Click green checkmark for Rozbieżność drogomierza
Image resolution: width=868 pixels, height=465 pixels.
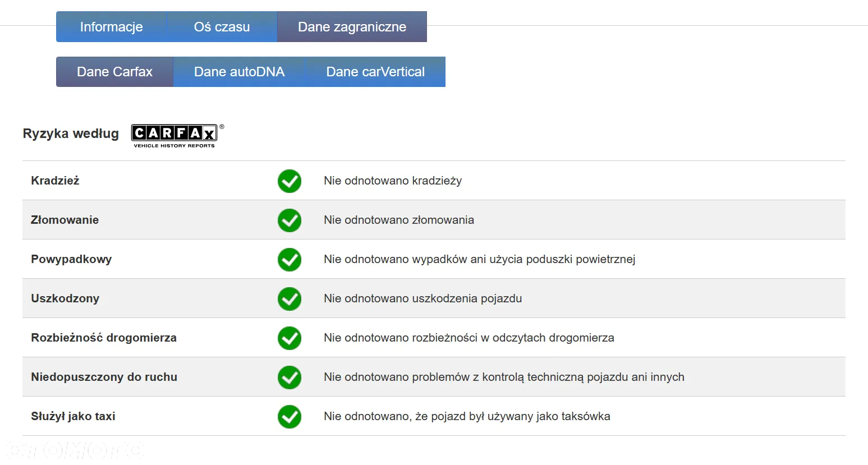(x=290, y=338)
